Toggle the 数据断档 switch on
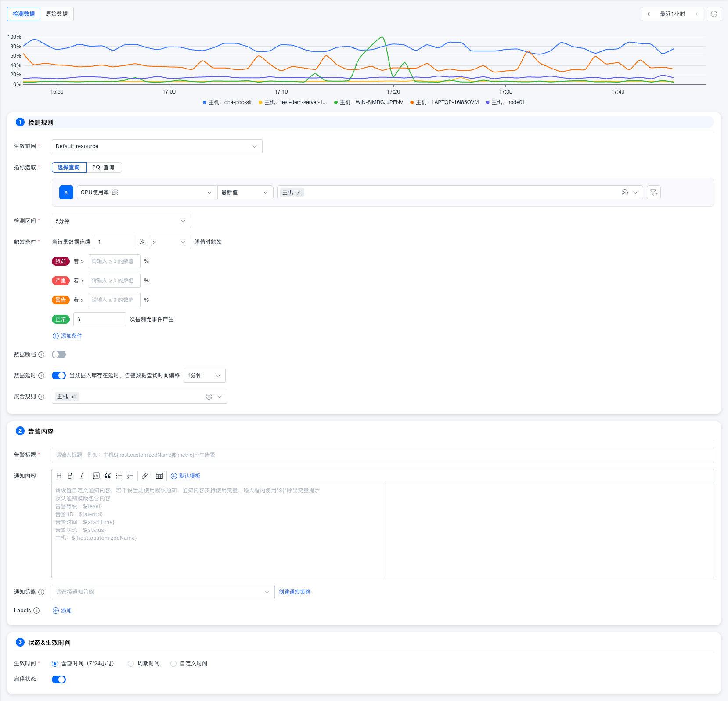This screenshot has width=728, height=701. click(59, 354)
